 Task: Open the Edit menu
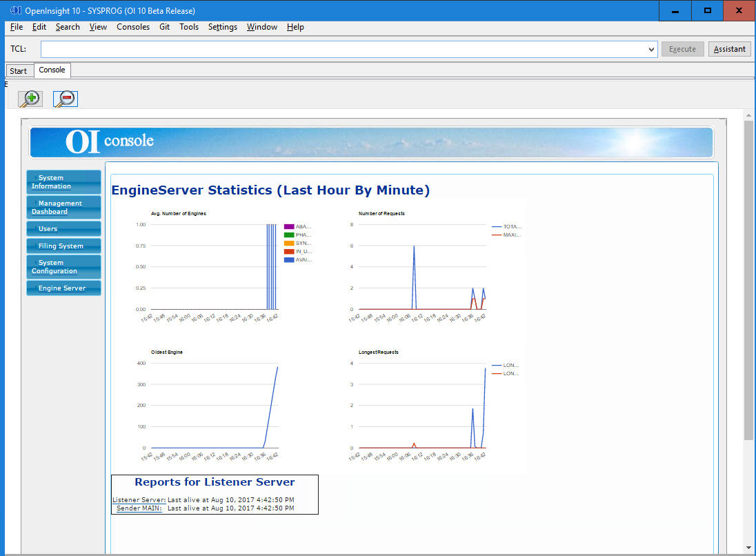[39, 27]
